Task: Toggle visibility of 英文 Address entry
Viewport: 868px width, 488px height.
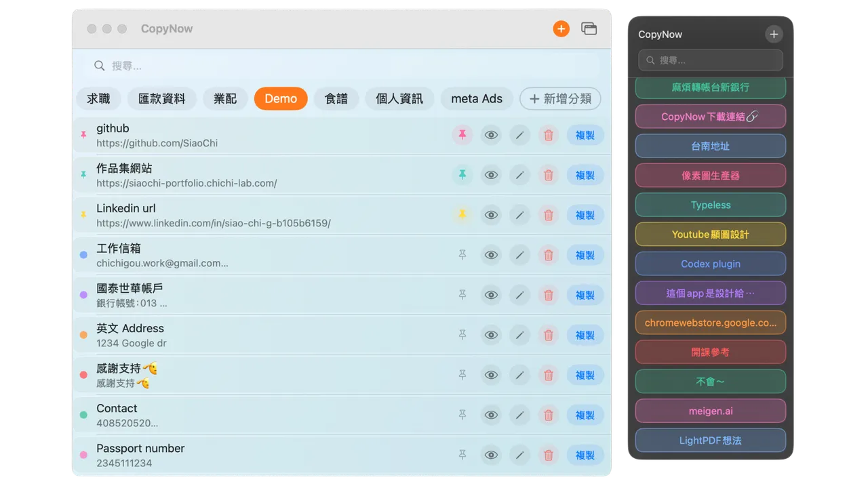Action: coord(491,335)
